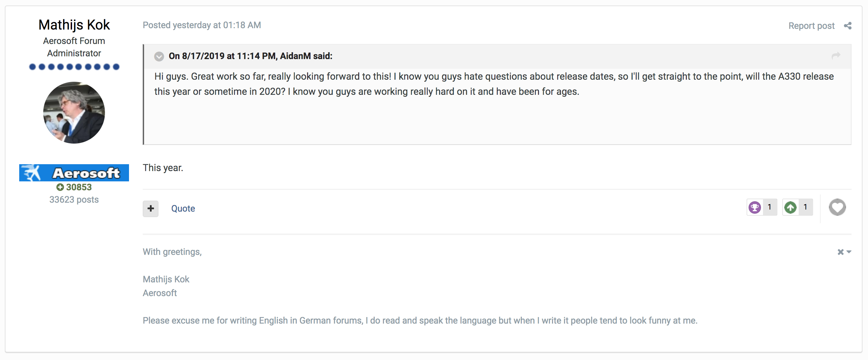Viewport: 868px width, 360px height.
Task: Click the green reputation plus icon
Action: pyautogui.click(x=60, y=187)
